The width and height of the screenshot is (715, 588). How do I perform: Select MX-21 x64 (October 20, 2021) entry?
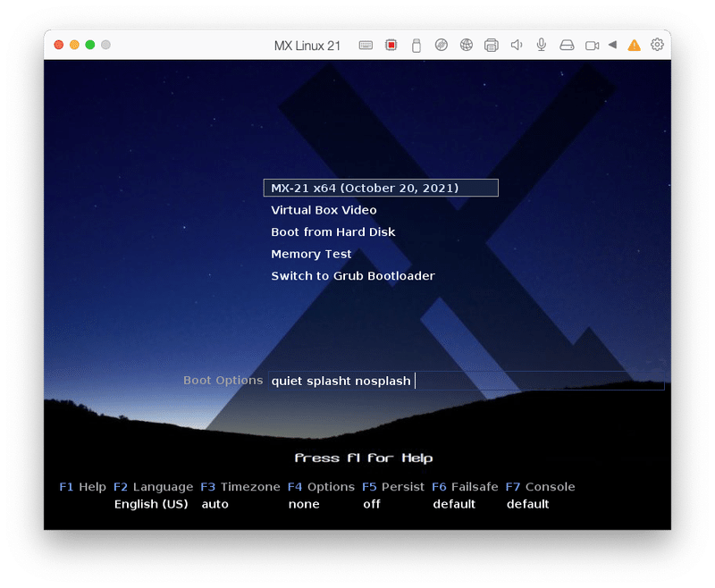click(381, 188)
